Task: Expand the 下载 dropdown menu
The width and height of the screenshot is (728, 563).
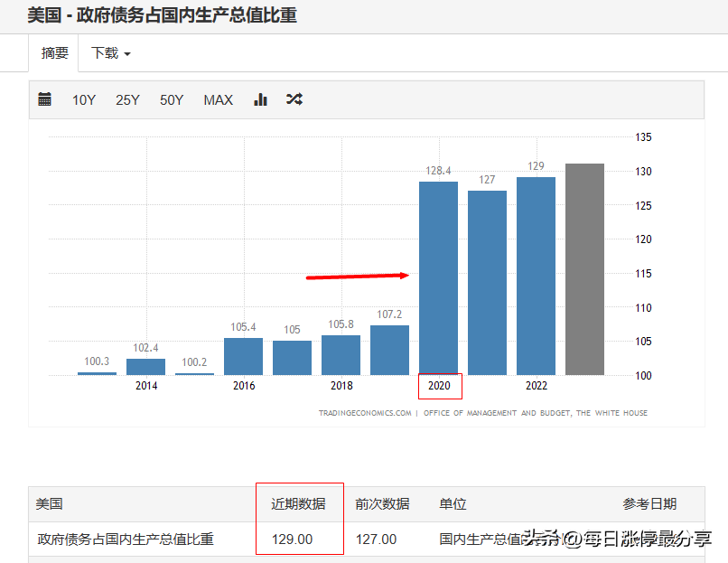Action: [x=110, y=53]
